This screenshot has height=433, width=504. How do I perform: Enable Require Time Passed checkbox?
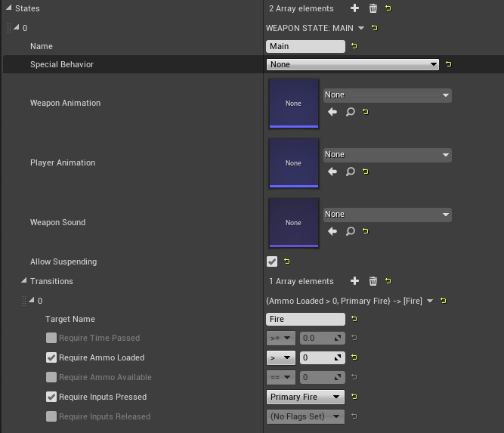[x=51, y=338]
